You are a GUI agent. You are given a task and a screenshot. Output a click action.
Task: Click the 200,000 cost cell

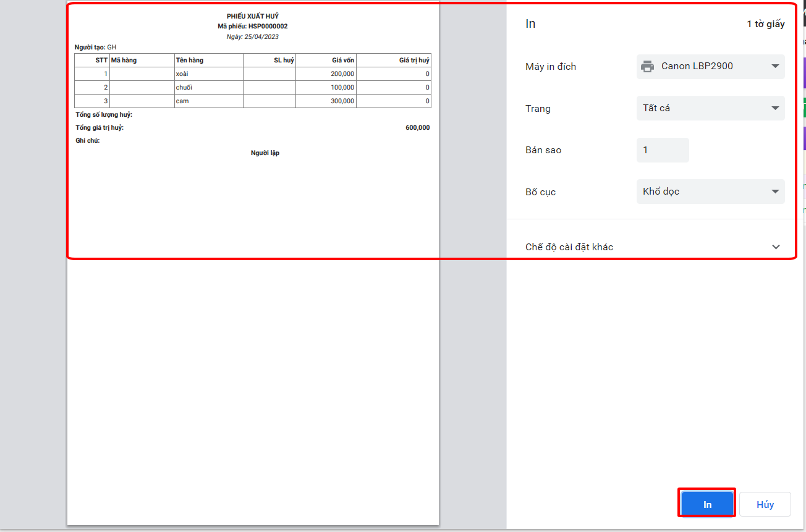tap(326, 74)
